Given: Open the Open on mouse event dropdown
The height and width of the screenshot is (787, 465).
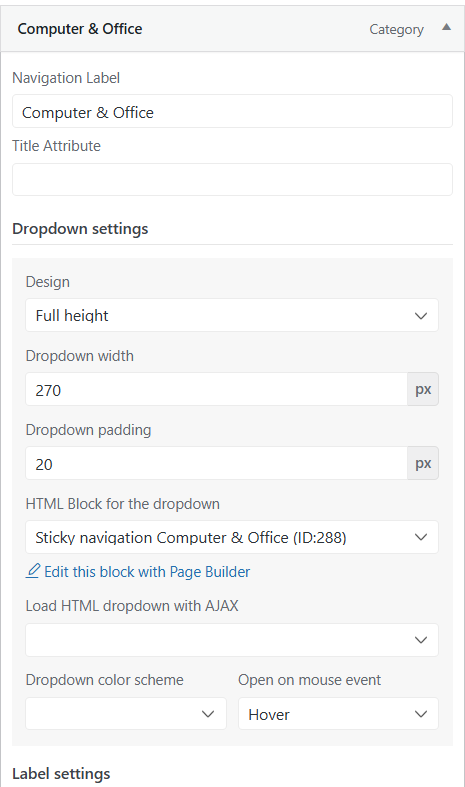Looking at the screenshot, I should (x=338, y=714).
